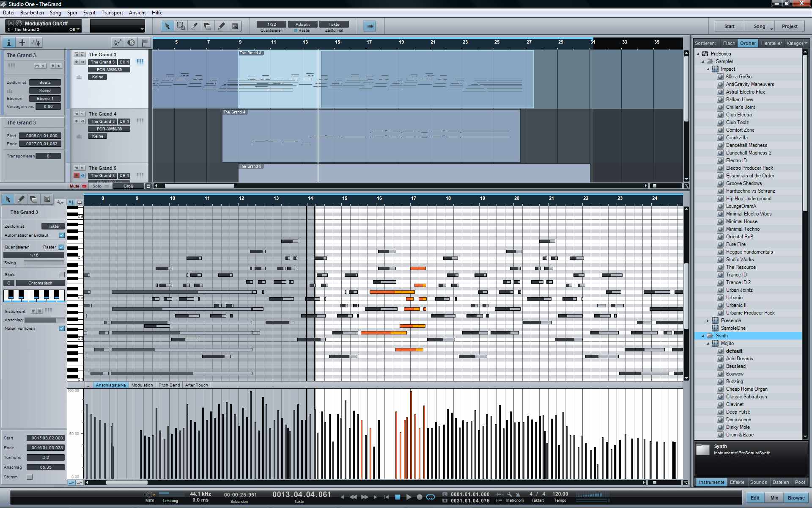Open the Transport menu

point(112,13)
